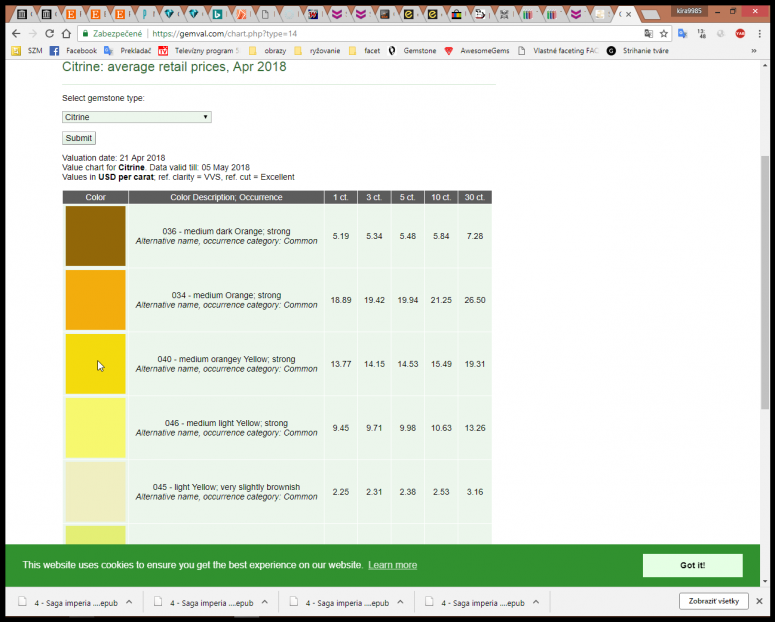Click the Submit button
Image resolution: width=775 pixels, height=622 pixels.
79,138
